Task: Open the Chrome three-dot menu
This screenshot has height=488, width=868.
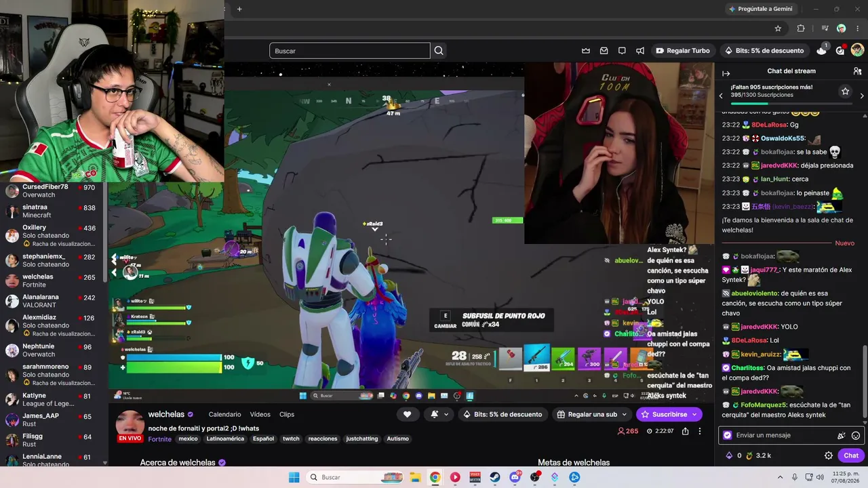Action: point(858,28)
